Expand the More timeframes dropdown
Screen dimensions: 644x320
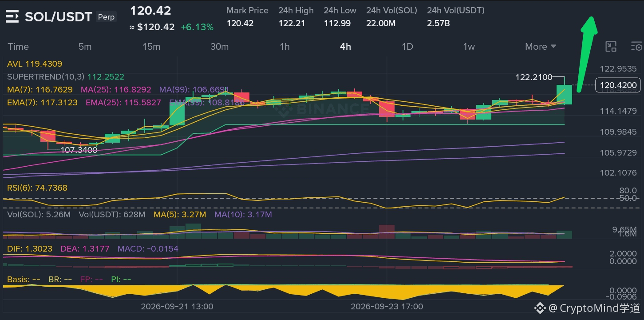point(541,47)
